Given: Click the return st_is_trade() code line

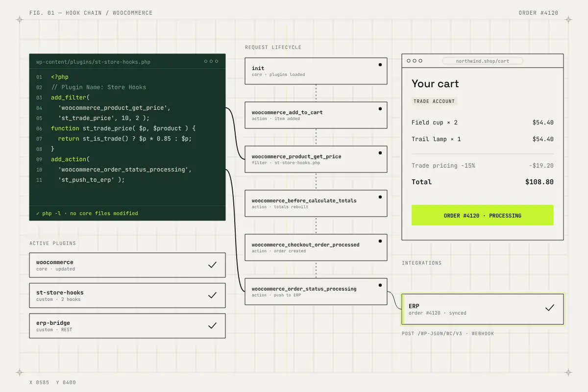Looking at the screenshot, I should (x=125, y=139).
